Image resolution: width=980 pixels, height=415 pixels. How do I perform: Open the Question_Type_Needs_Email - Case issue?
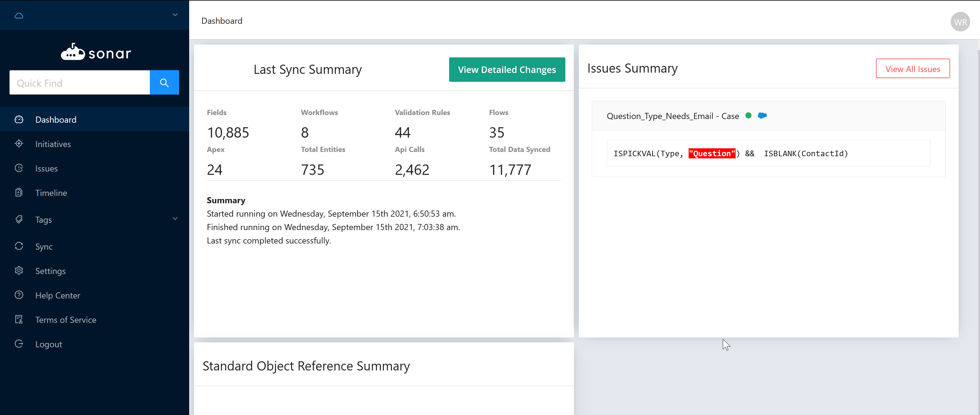click(672, 116)
